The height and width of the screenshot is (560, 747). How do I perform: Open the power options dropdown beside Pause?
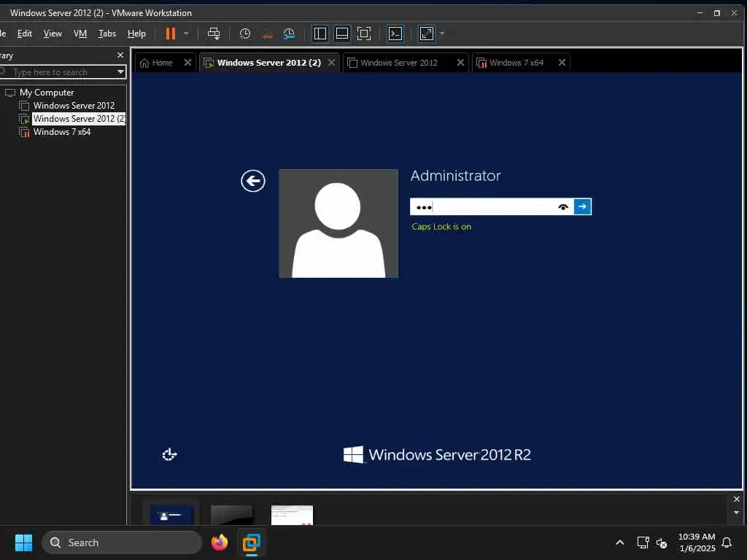[x=186, y=34]
